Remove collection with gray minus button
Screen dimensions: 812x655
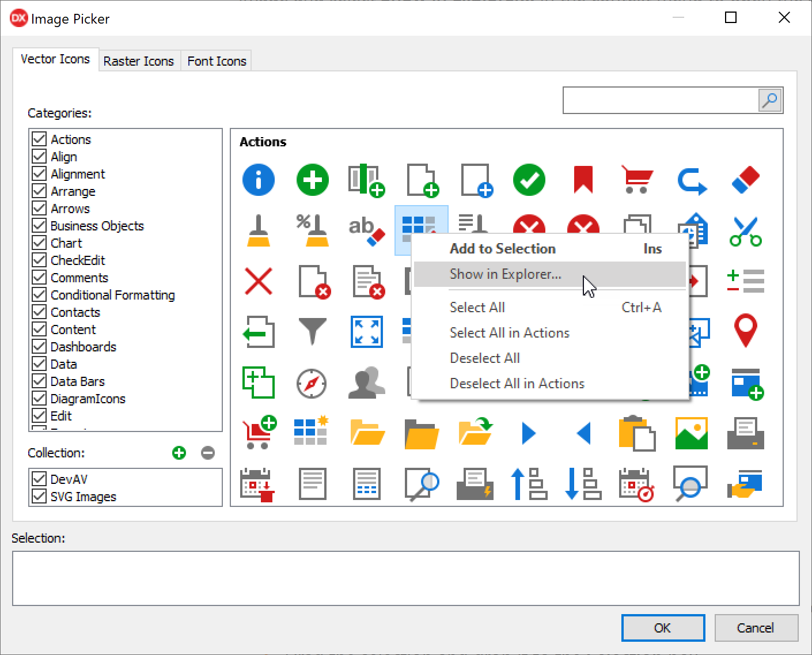coord(208,453)
